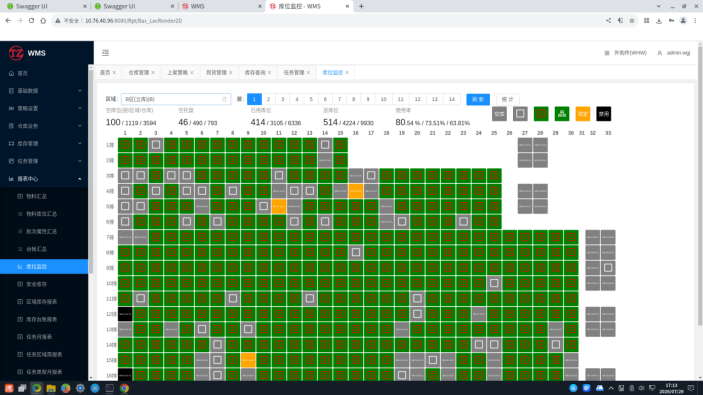Click the blue 刷新 button

478,99
